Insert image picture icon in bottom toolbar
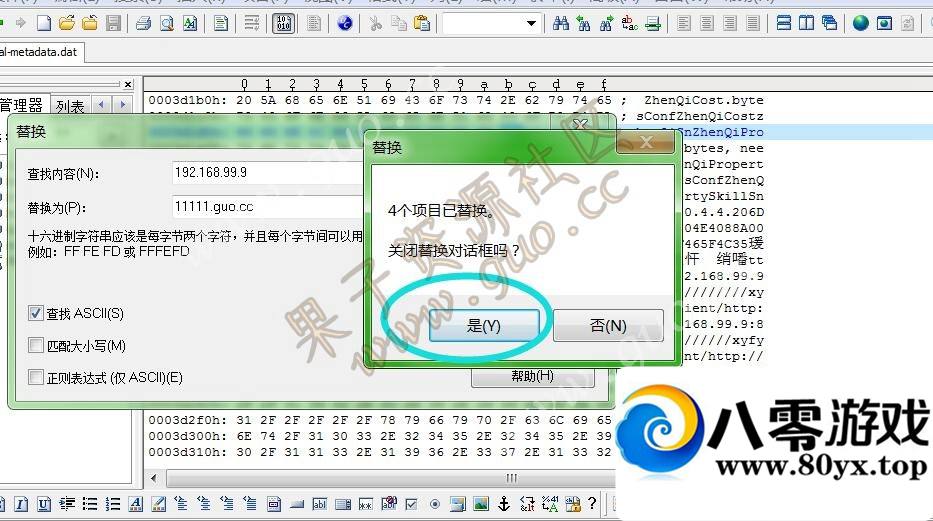Viewport: 933px width, 521px height. (x=481, y=504)
